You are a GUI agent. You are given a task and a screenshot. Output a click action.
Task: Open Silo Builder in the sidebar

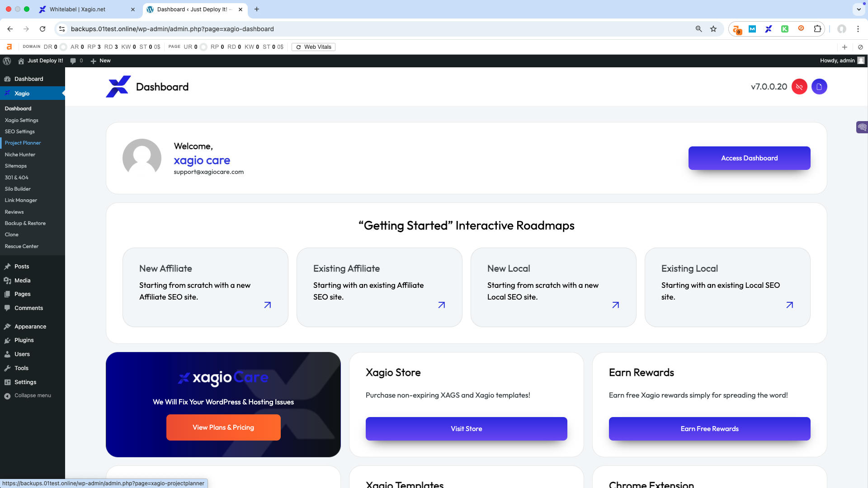[x=18, y=189]
